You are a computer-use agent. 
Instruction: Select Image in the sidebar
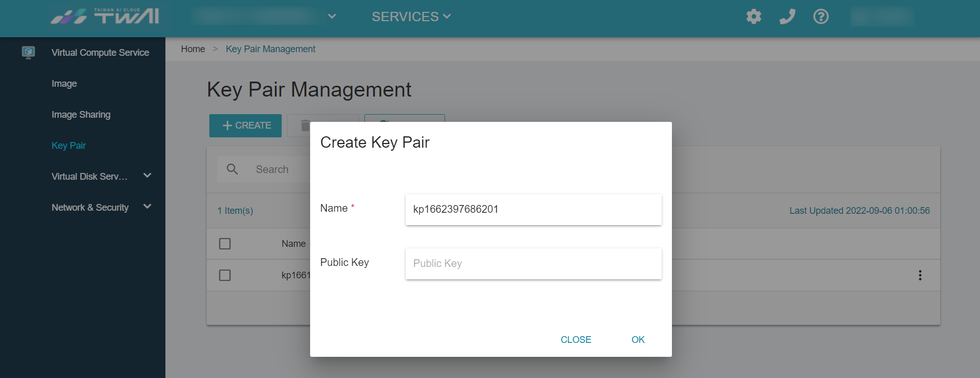(64, 84)
